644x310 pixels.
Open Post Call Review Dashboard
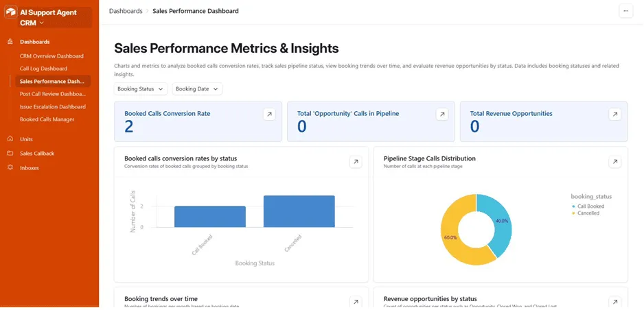click(52, 94)
